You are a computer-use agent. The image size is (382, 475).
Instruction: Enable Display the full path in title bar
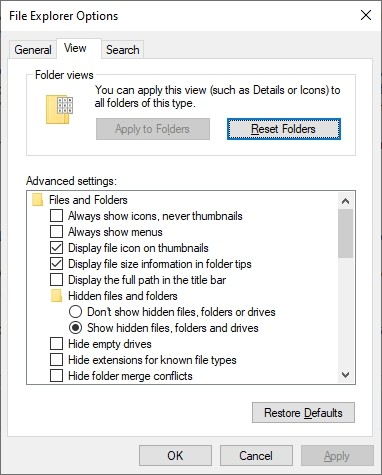(x=56, y=280)
